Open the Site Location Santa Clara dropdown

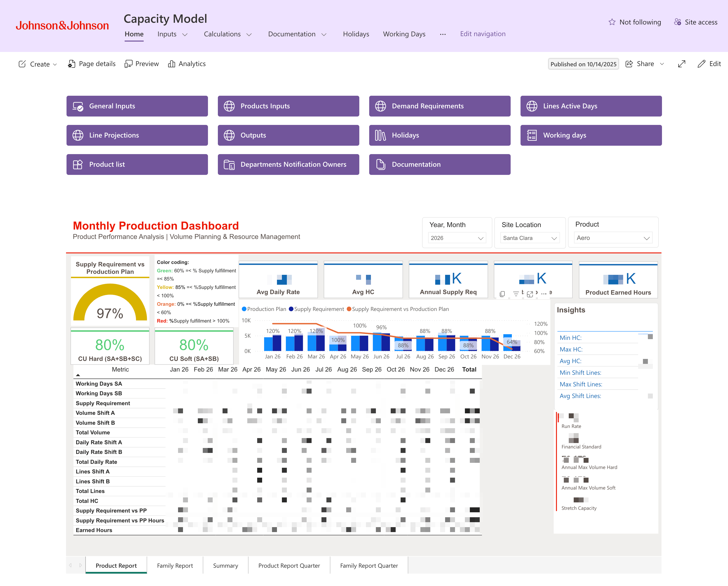pos(530,238)
